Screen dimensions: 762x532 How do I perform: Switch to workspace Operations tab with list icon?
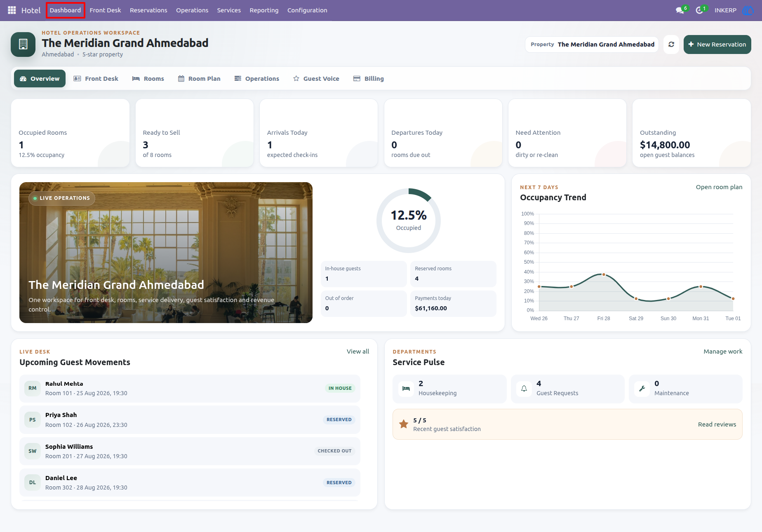click(x=257, y=79)
